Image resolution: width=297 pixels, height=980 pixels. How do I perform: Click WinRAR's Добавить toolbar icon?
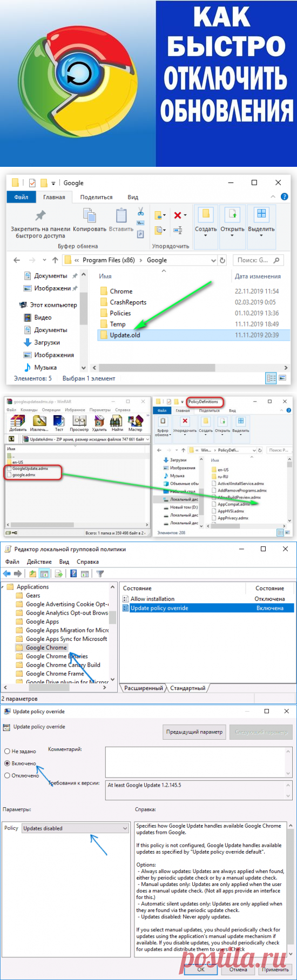point(17,421)
